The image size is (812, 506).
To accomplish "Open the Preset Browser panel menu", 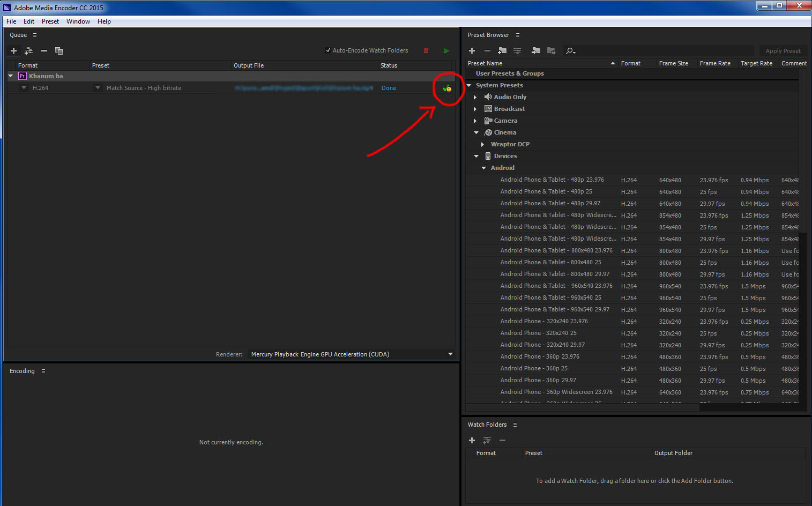I will pos(518,35).
